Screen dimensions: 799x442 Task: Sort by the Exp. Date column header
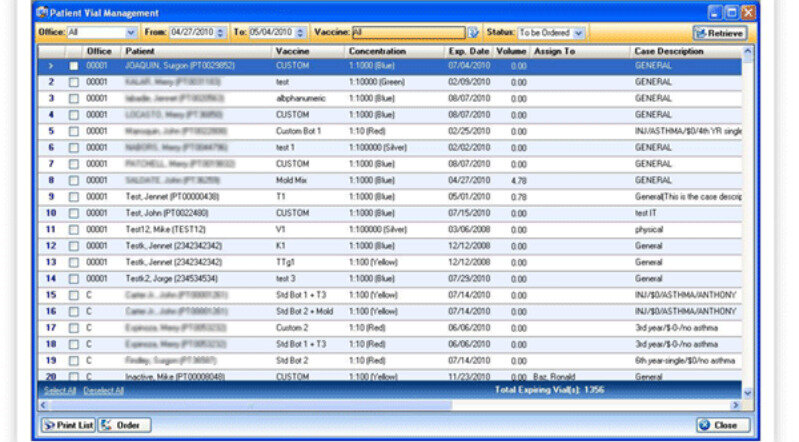[468, 50]
